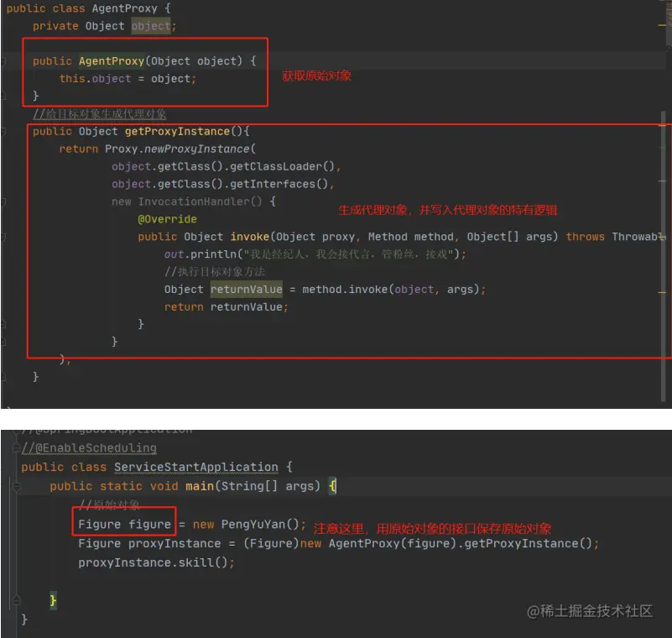Click the //@EnableScheduling commented annotation
Viewport: 672px width, 638px height.
click(89, 448)
